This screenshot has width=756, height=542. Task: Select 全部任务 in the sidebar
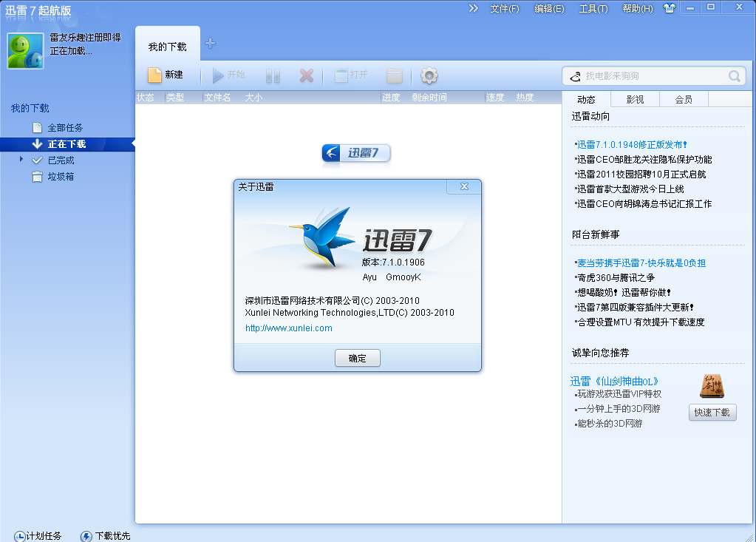(x=65, y=128)
